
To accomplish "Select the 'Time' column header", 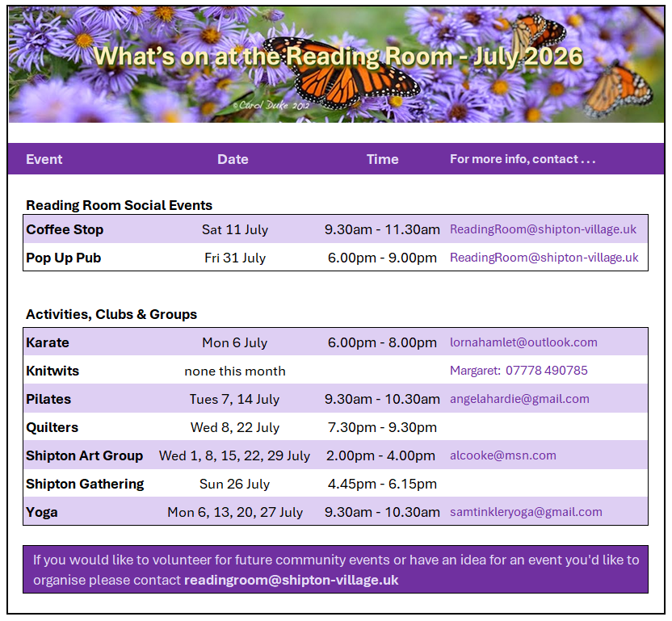I will (382, 159).
